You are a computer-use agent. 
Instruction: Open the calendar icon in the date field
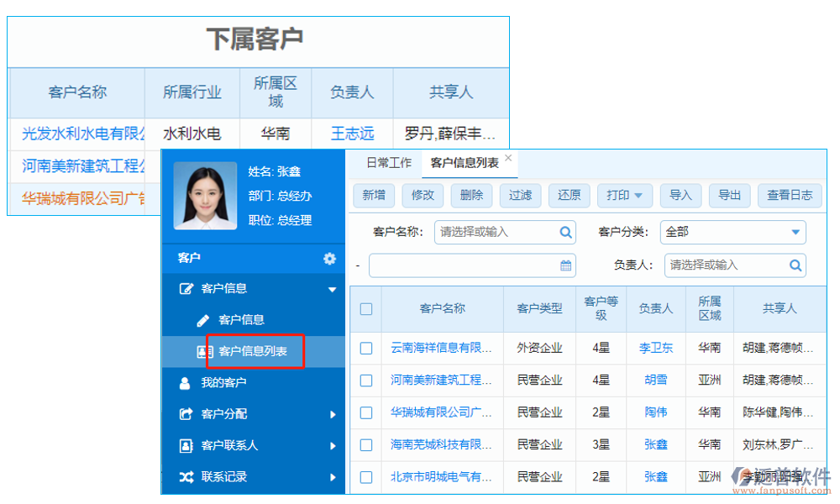[564, 265]
